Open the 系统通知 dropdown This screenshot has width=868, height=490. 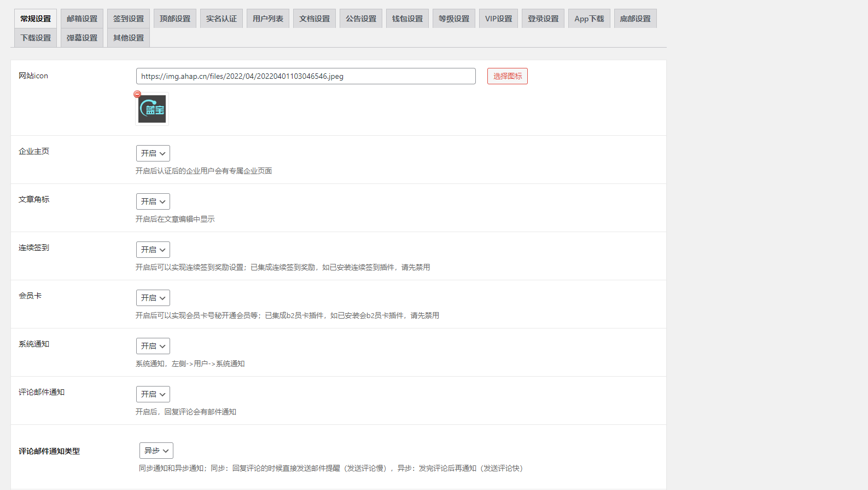153,346
